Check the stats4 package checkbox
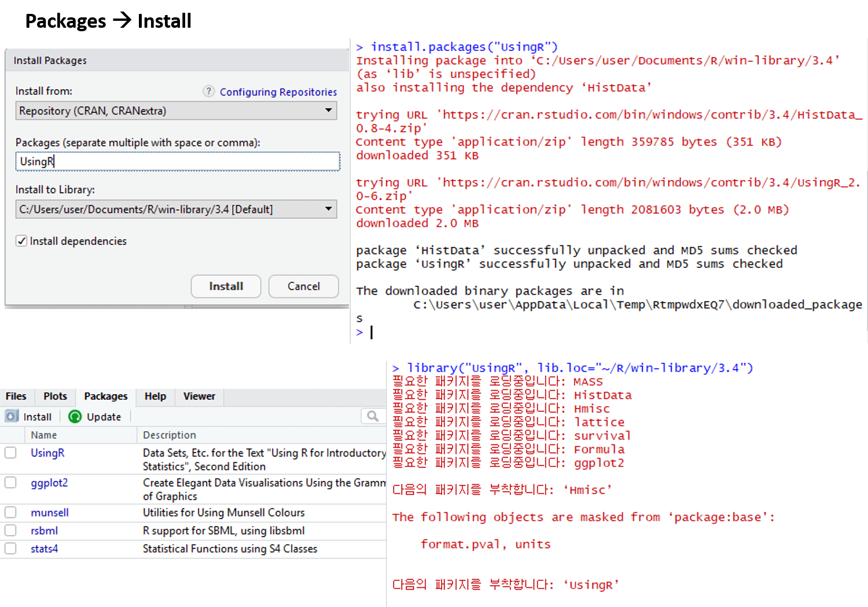Viewport: 868px width, 607px height. click(x=10, y=549)
